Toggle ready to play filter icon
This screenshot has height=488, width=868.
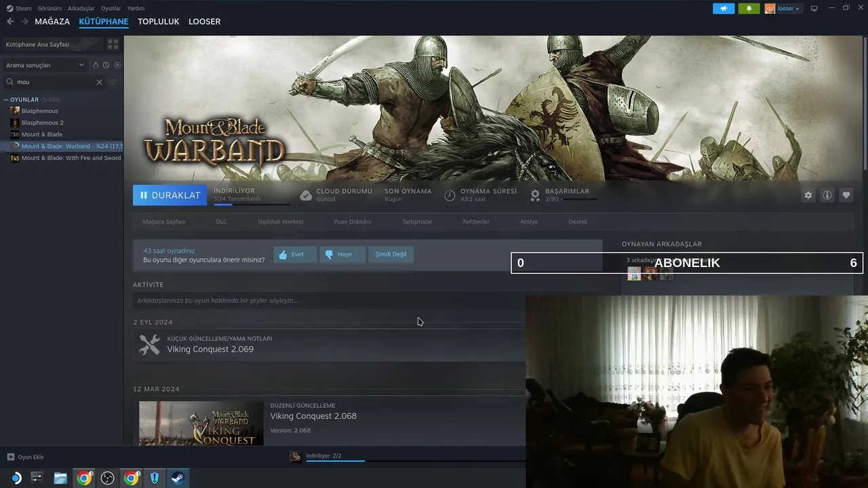(x=117, y=65)
